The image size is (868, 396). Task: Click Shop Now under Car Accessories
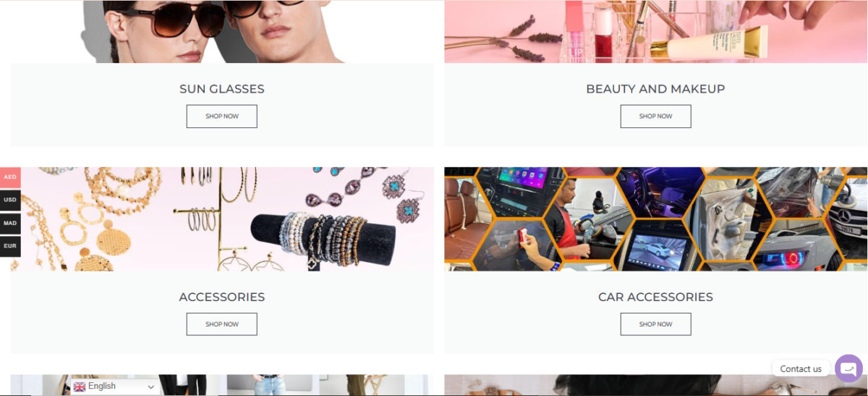pos(655,324)
